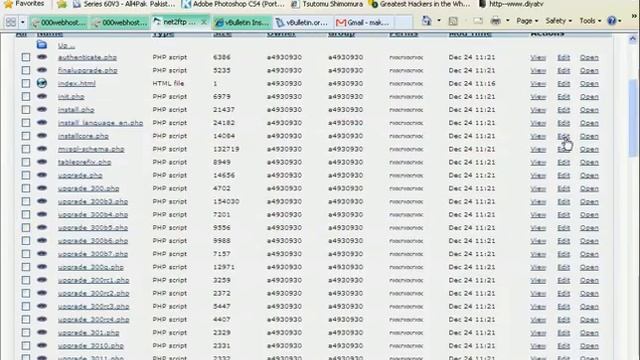Click the vertical scrollbar thumb
The width and height of the screenshot is (640, 360).
click(x=633, y=118)
